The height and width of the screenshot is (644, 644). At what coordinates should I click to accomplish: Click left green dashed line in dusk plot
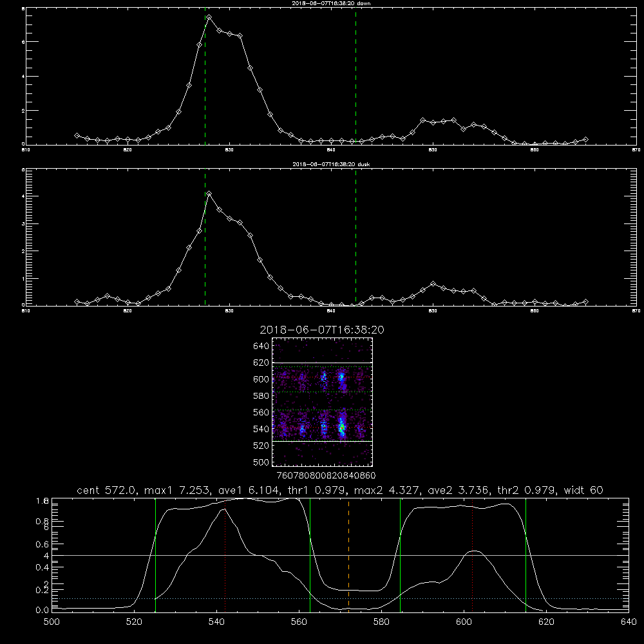pyautogui.click(x=205, y=238)
